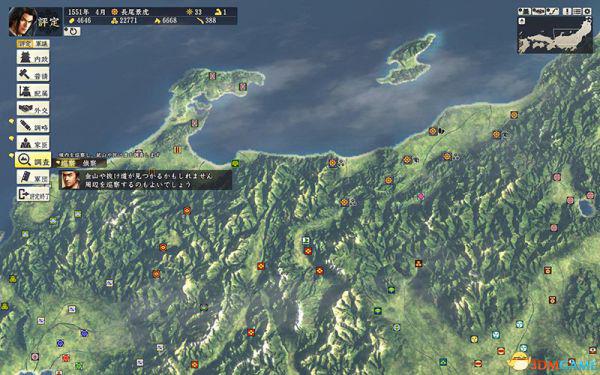
Task: Choose the 巡察 patrol sub-option
Action: coord(68,163)
